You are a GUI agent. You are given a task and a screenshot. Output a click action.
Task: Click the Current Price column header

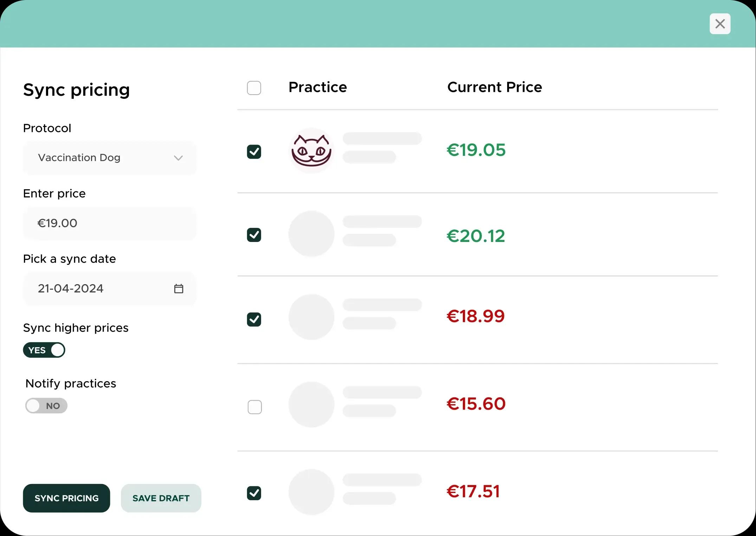[x=495, y=87]
